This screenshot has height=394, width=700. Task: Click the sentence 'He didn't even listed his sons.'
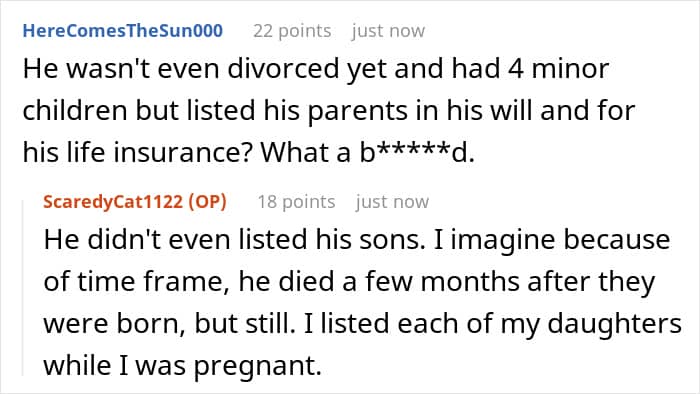pyautogui.click(x=234, y=240)
